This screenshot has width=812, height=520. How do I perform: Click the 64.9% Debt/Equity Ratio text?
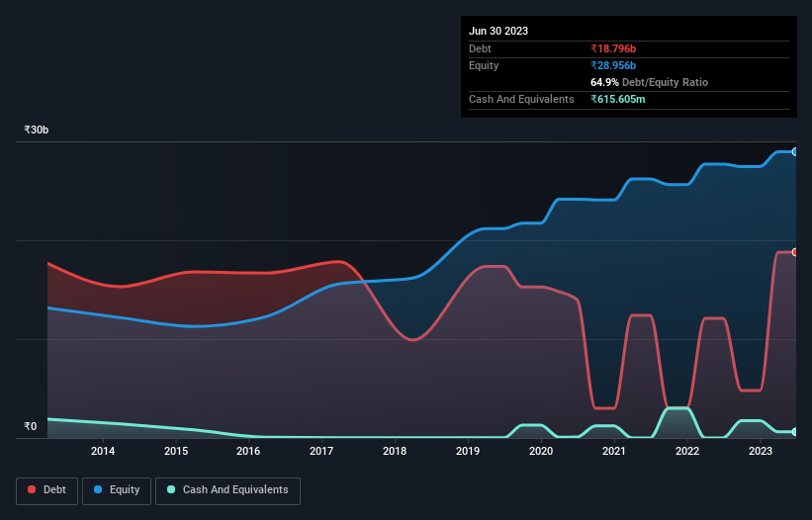[650, 82]
